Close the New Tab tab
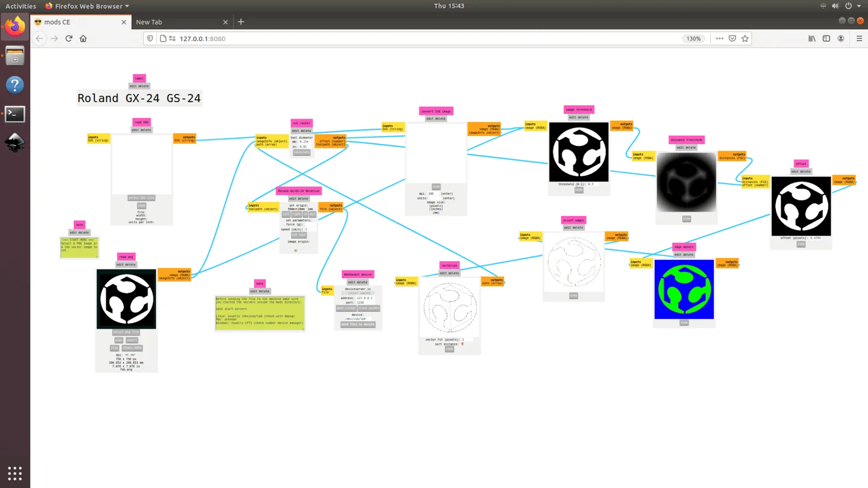The width and height of the screenshot is (868, 488). point(226,22)
